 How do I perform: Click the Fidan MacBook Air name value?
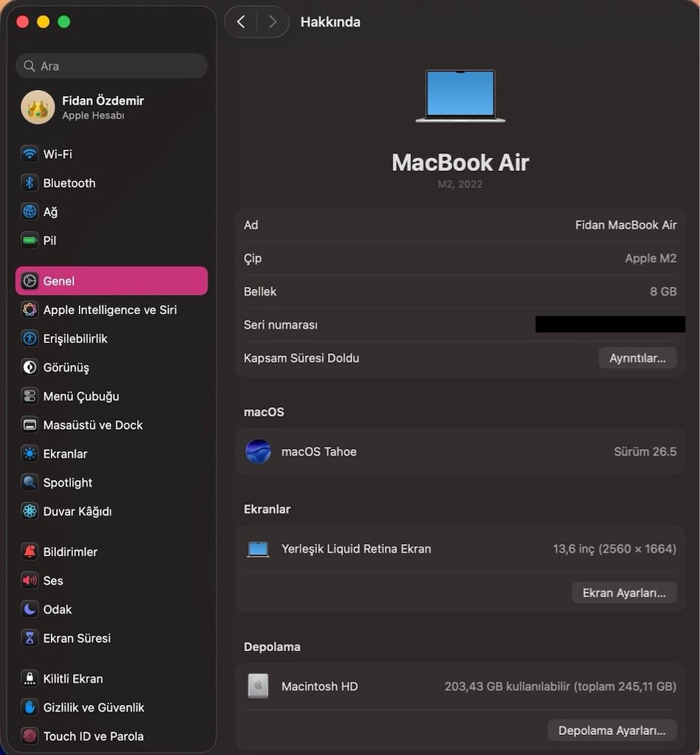(626, 225)
